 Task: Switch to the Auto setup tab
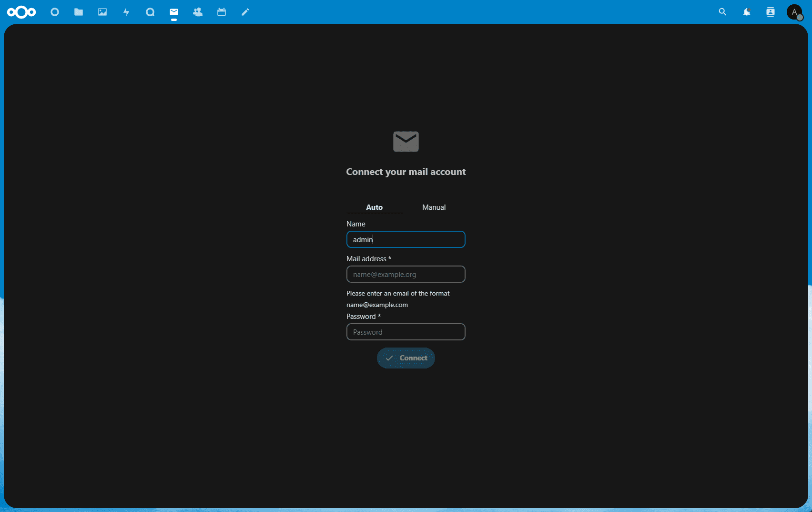pyautogui.click(x=375, y=207)
